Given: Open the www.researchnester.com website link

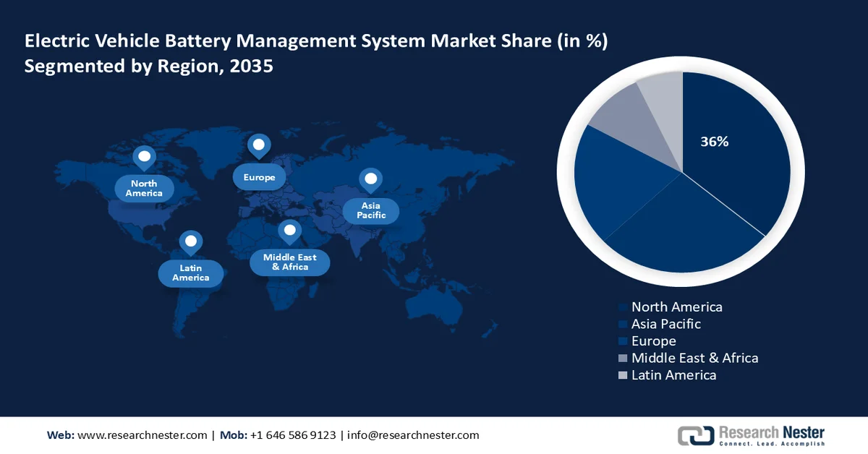Looking at the screenshot, I should 141,435.
